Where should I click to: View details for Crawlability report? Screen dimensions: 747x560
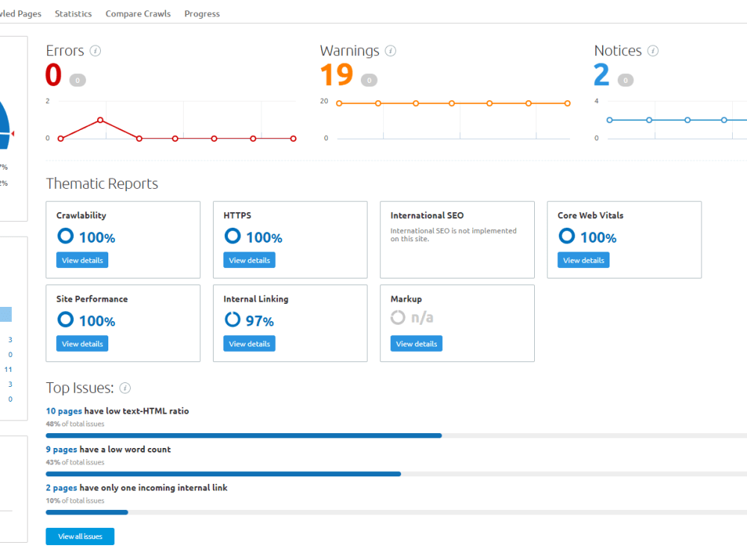[x=82, y=261]
